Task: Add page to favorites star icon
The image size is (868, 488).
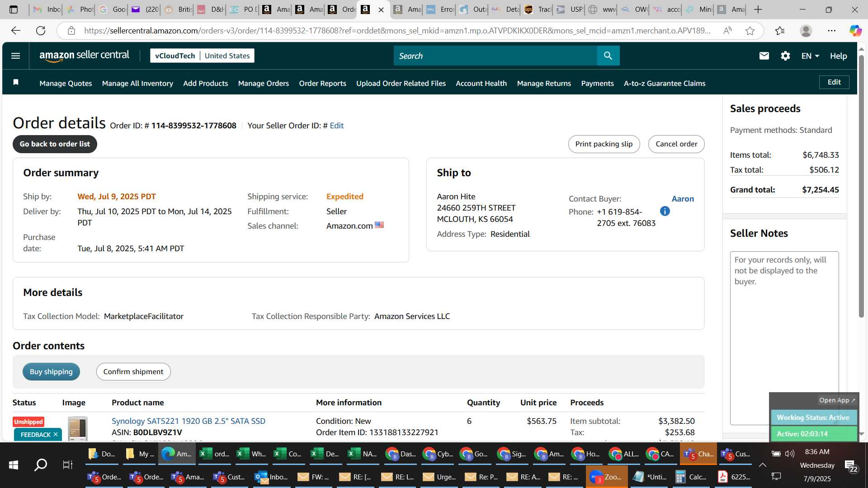Action: coord(750,31)
